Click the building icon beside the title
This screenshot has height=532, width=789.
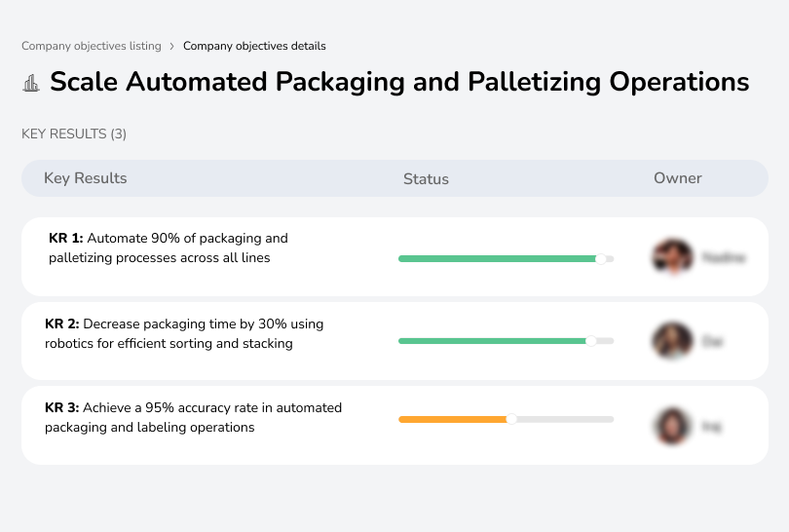[x=31, y=83]
